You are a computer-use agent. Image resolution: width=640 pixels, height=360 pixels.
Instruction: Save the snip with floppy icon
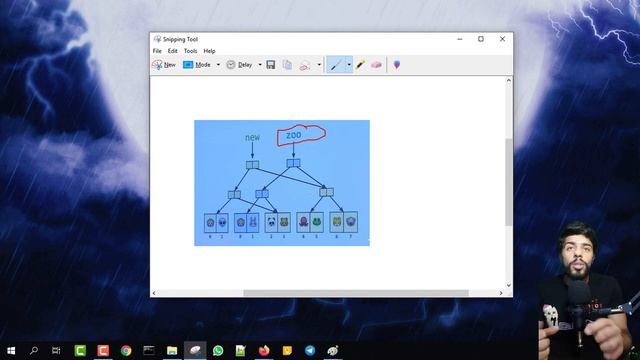[x=271, y=65]
